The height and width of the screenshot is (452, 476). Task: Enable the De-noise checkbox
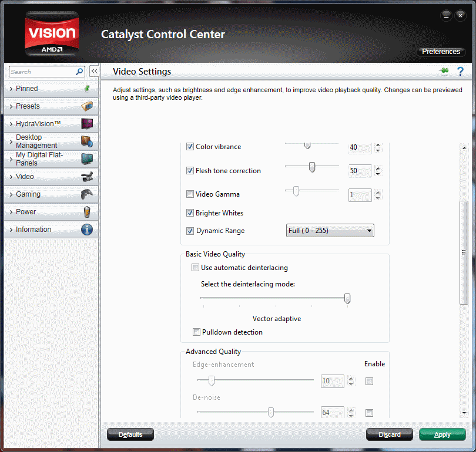[x=369, y=413]
